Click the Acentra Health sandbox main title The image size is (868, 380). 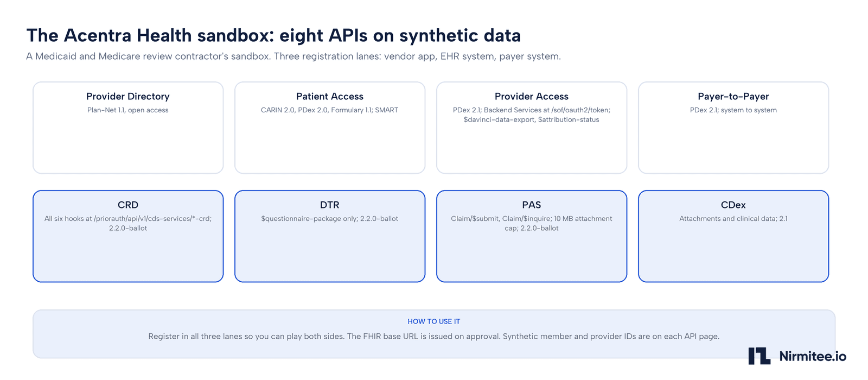coord(273,35)
